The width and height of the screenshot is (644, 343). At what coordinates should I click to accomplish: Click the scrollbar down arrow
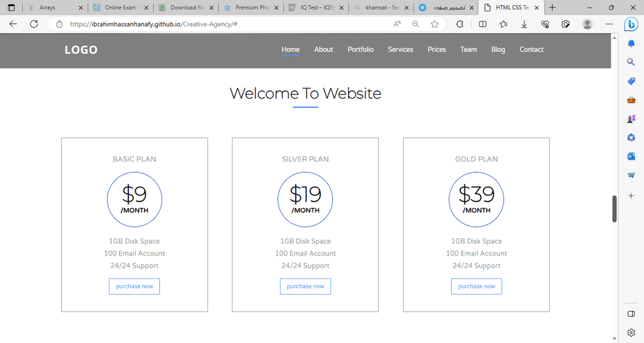[614, 339]
